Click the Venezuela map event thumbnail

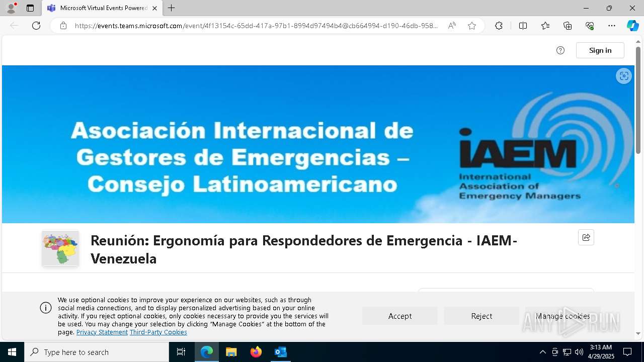click(x=60, y=248)
